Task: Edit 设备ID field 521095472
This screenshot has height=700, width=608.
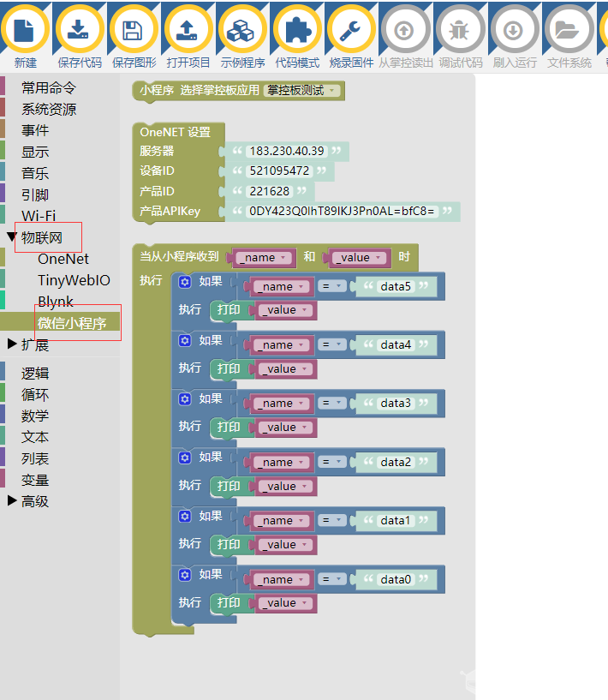Action: coord(279,171)
